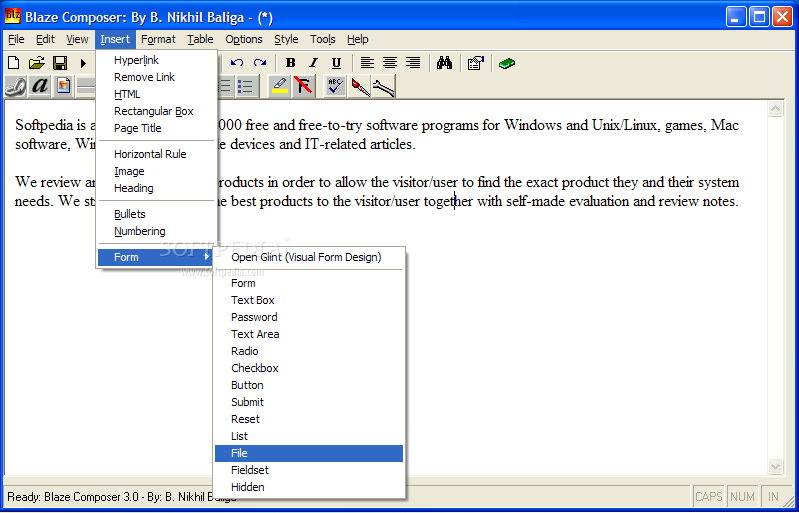Insert a Text Area form element
Viewport: 799px width, 513px height.
click(309, 334)
